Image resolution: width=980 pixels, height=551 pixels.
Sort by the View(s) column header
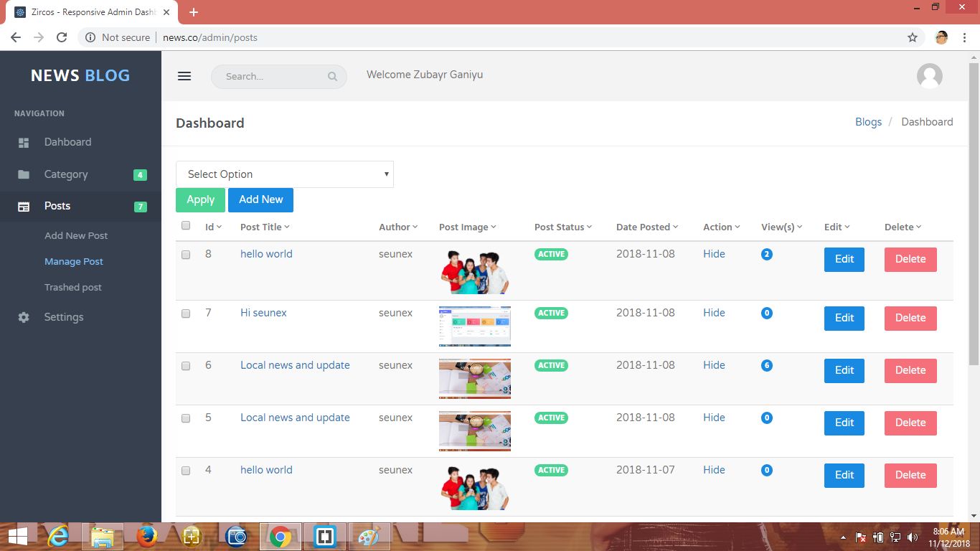click(782, 227)
